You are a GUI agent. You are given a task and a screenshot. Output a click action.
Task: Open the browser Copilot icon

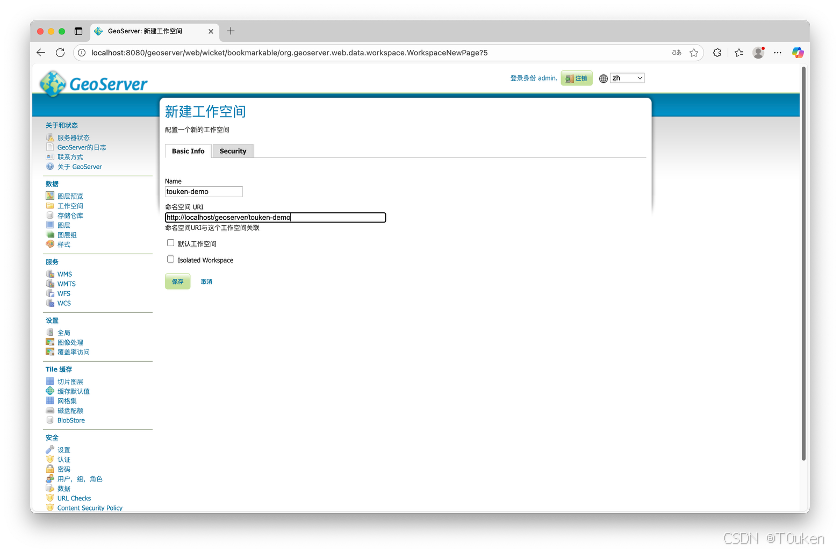pos(798,53)
